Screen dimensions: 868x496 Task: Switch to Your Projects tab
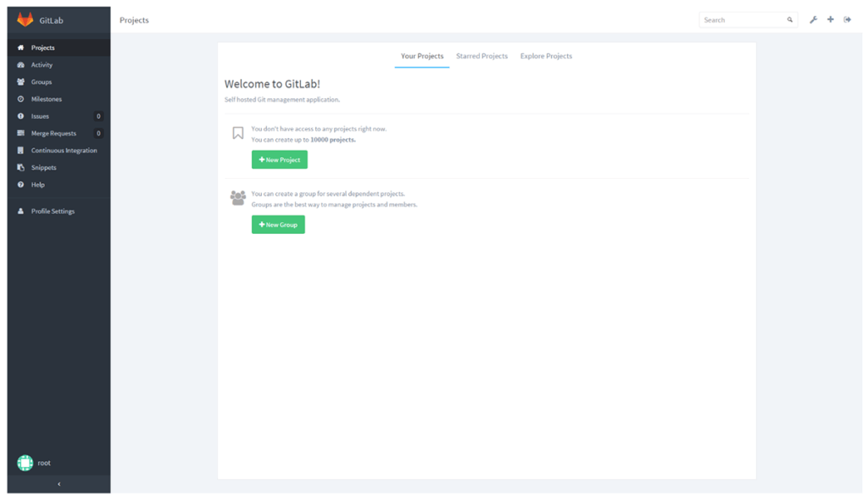click(x=422, y=56)
